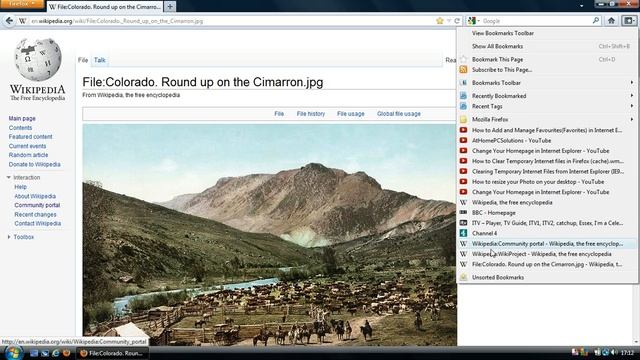
Task: Click the YouTube icon beside AtHomePCSolutions bookmark
Action: (x=463, y=140)
